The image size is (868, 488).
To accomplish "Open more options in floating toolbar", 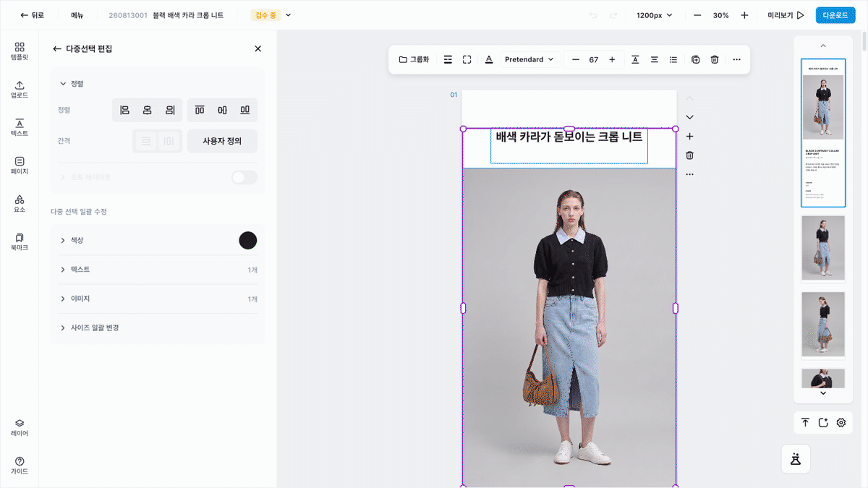I will 736,59.
